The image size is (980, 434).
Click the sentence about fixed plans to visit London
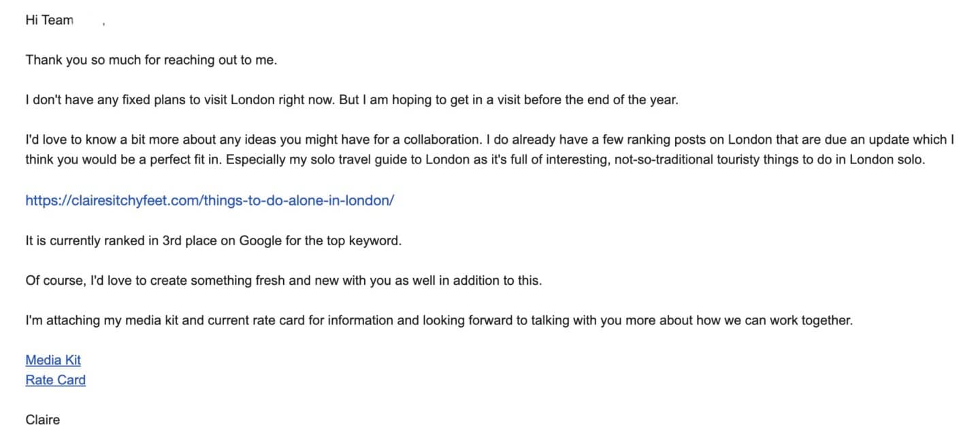click(x=352, y=99)
